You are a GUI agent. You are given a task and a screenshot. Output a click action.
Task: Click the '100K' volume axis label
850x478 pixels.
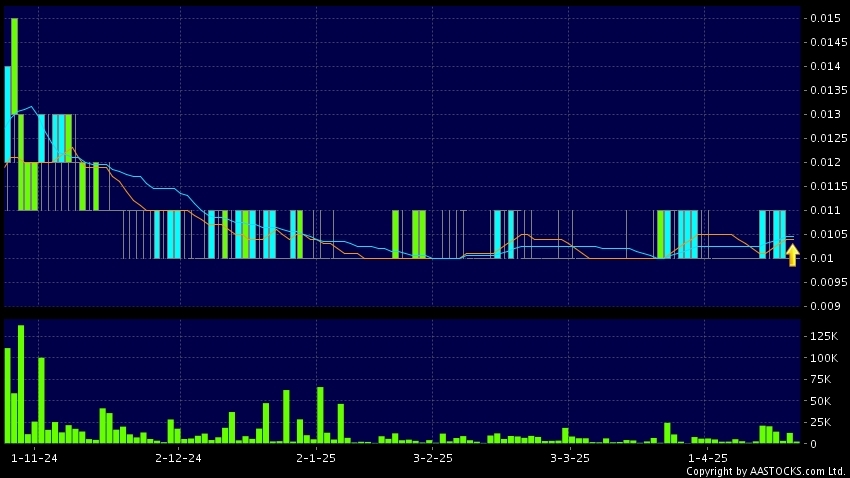tap(824, 358)
